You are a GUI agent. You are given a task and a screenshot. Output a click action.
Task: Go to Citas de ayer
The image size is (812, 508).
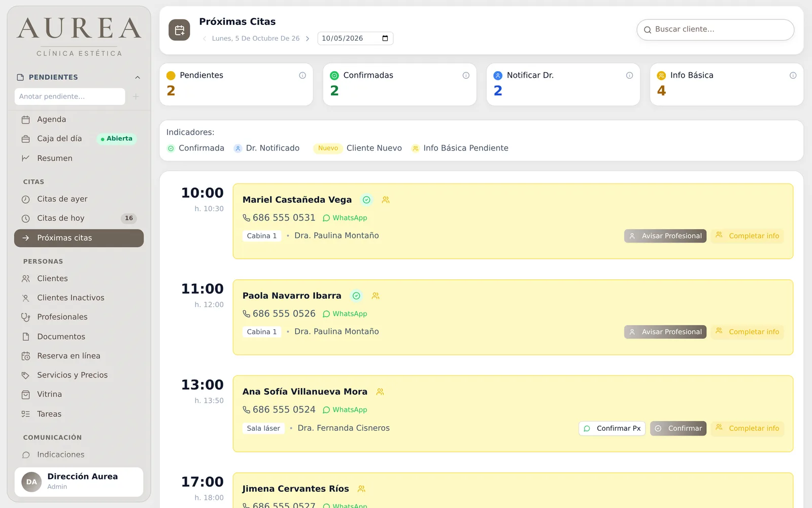79,199
